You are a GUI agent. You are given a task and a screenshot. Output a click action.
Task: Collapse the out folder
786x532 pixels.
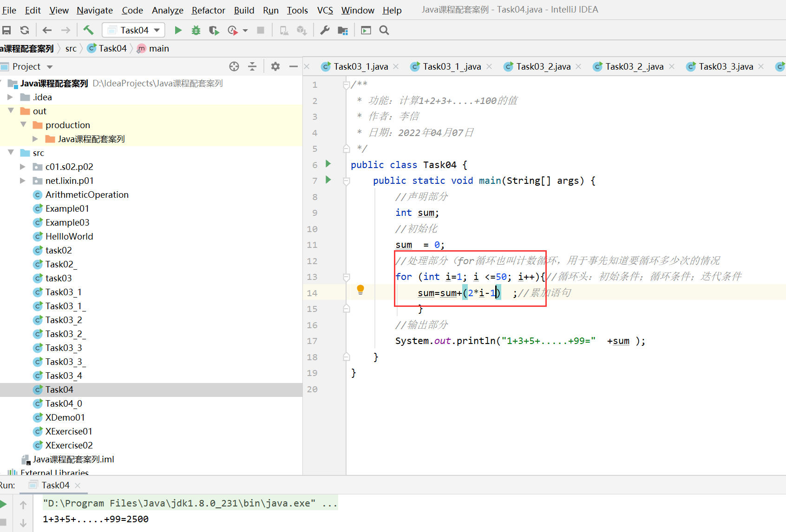tap(11, 110)
